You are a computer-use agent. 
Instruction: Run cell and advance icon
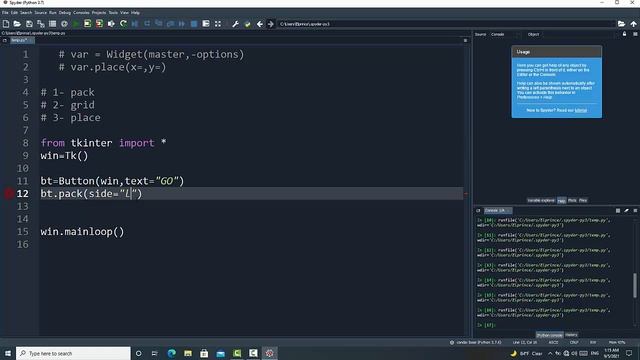tap(99, 24)
